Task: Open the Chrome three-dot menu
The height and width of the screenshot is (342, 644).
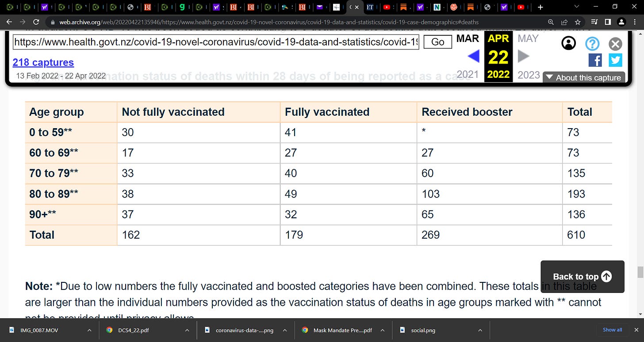Action: (x=635, y=22)
